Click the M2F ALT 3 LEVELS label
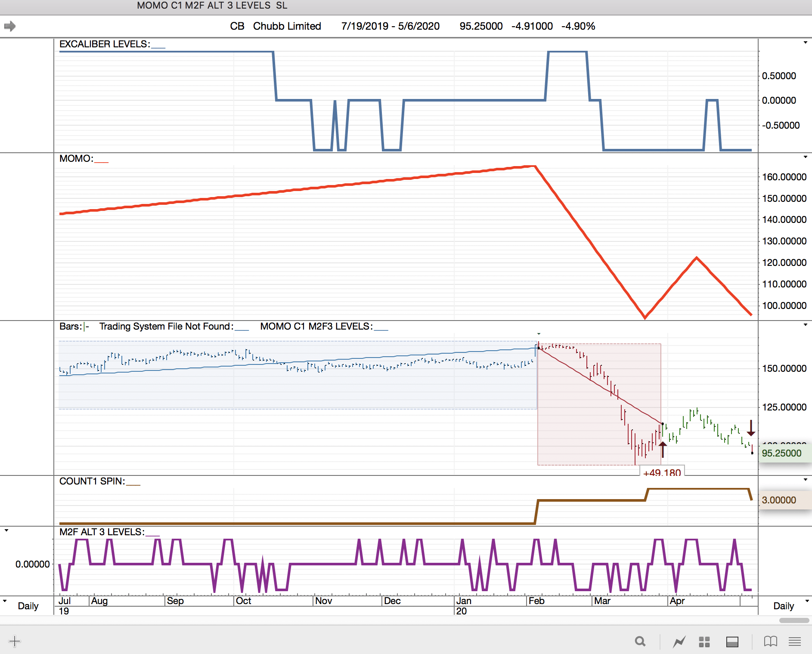 102,532
